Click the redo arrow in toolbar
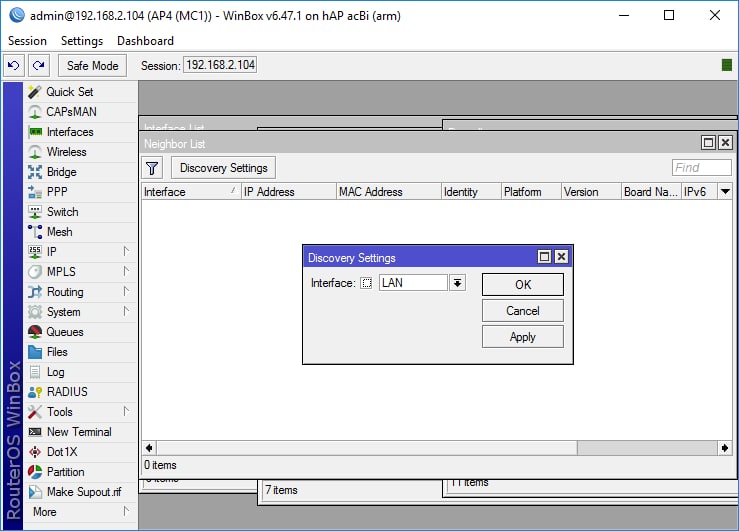The width and height of the screenshot is (739, 531). tap(39, 65)
